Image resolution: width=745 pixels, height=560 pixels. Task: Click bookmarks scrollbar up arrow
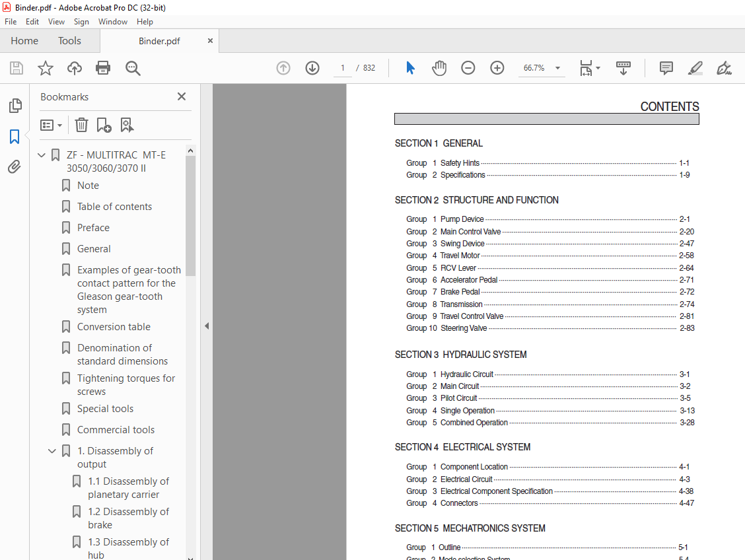point(190,151)
